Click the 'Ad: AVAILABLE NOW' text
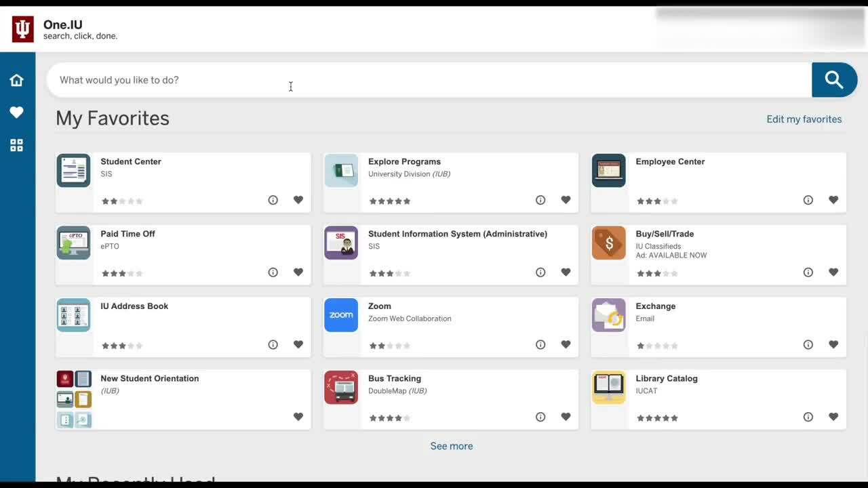 (x=671, y=256)
